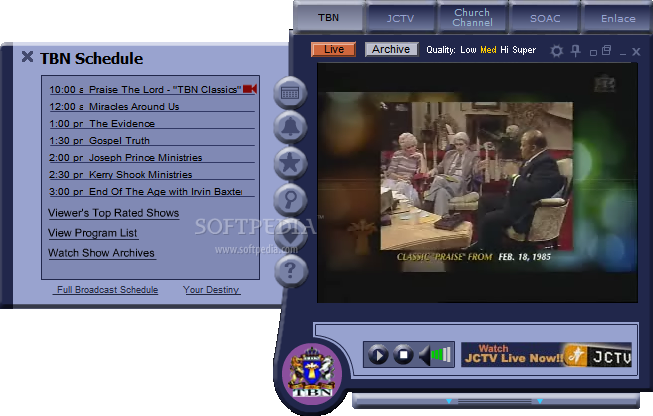The height and width of the screenshot is (416, 653).
Task: Set quality to Low
Action: [x=468, y=50]
